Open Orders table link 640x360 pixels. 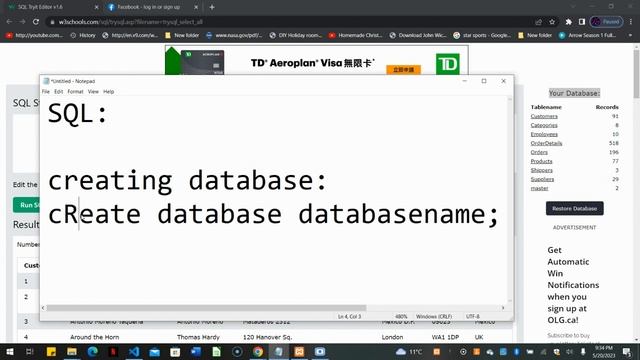tap(539, 152)
